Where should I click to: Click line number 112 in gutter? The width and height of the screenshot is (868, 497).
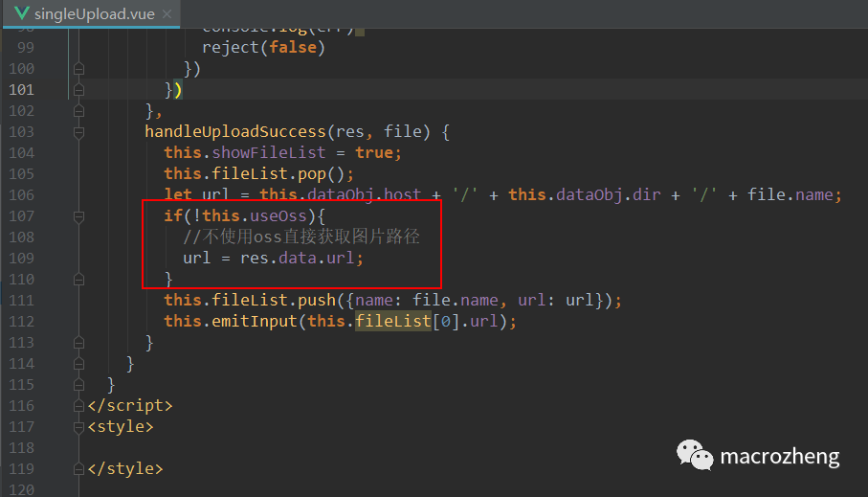pos(21,322)
